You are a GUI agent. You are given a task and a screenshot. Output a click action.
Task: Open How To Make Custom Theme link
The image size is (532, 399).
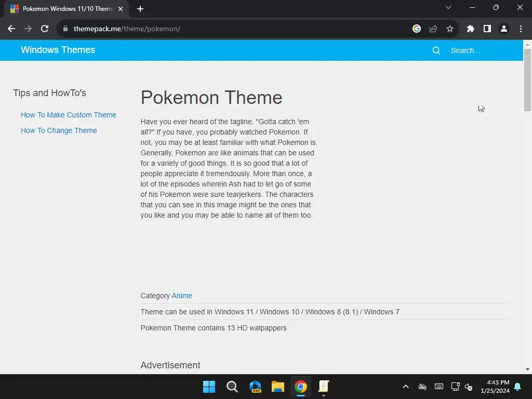[69, 115]
